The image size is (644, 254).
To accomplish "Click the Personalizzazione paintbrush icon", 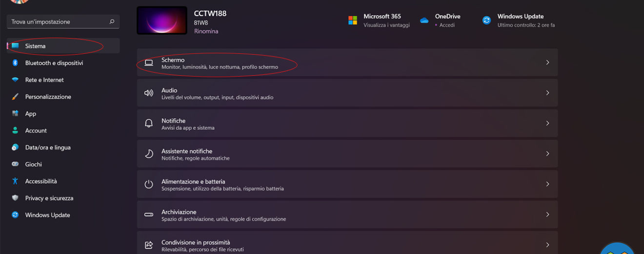I will pos(15,97).
